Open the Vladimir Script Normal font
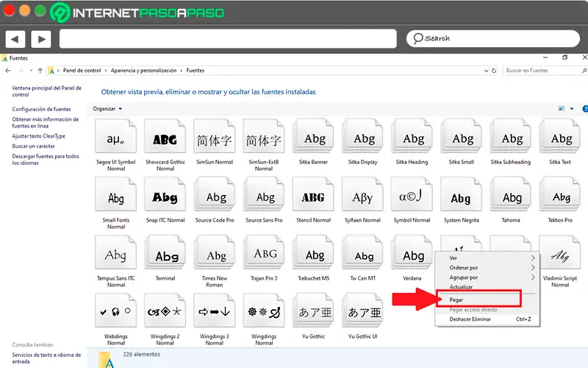This screenshot has width=588, height=368. pyautogui.click(x=560, y=257)
